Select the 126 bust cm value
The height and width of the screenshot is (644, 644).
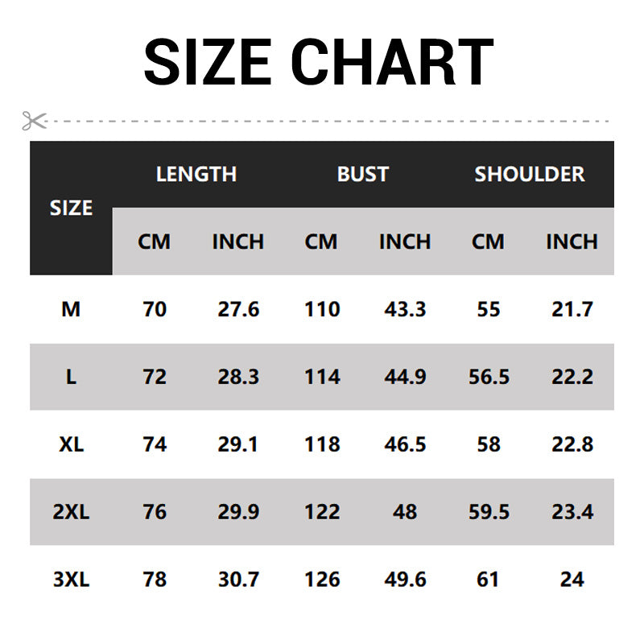point(322,580)
